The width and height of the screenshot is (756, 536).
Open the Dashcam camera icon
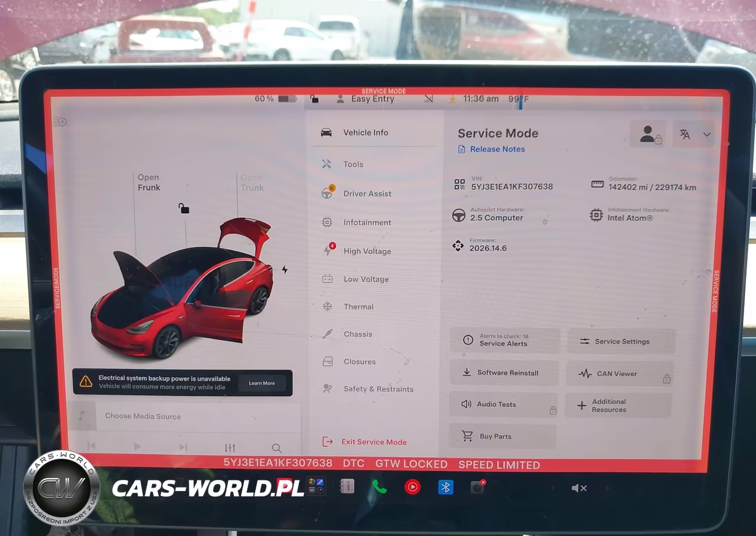coord(477,487)
